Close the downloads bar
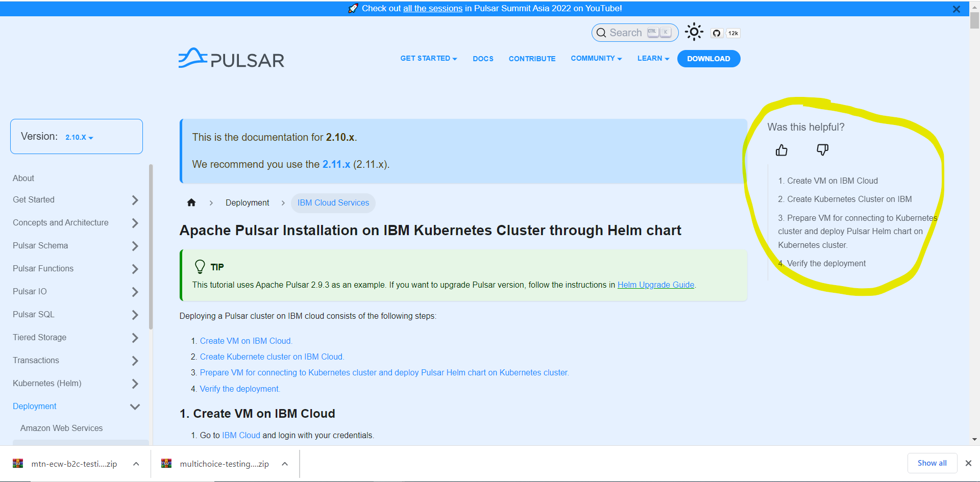This screenshot has width=980, height=482. click(x=968, y=463)
